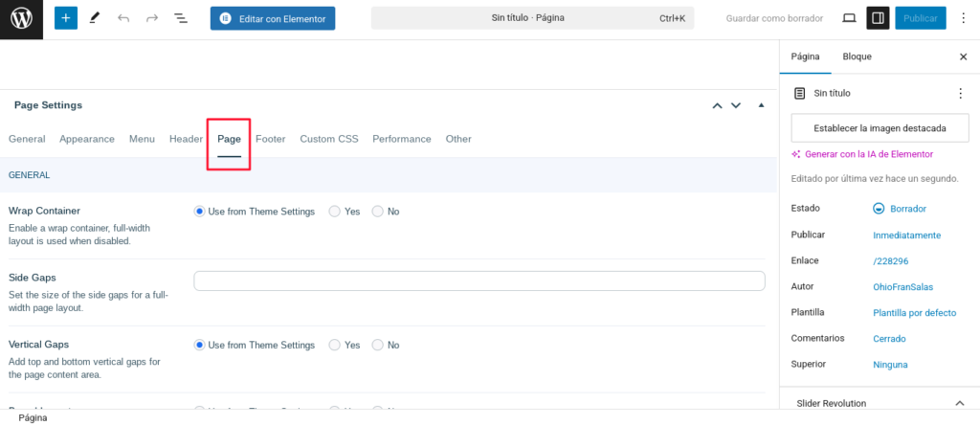Image resolution: width=980 pixels, height=426 pixels.
Task: Move Page Settings panel down
Action: [736, 105]
